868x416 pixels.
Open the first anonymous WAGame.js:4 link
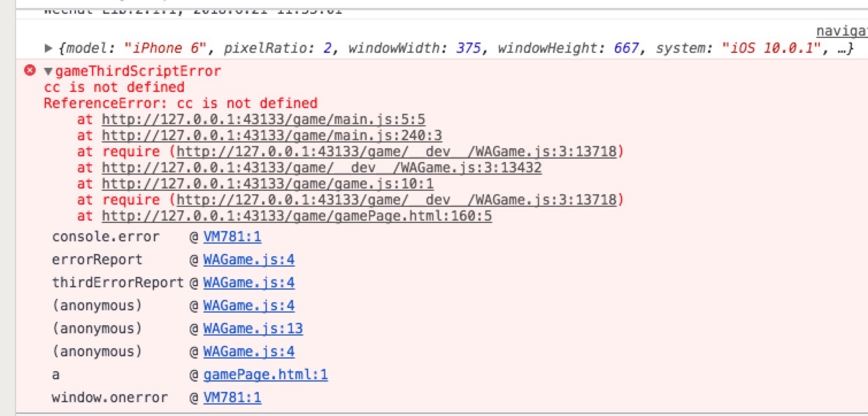click(249, 306)
